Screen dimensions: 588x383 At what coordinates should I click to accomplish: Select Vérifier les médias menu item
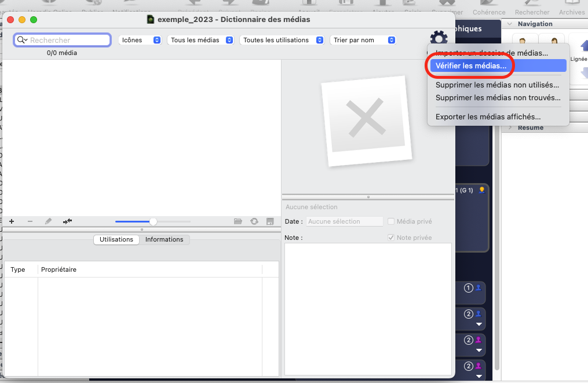(x=471, y=66)
